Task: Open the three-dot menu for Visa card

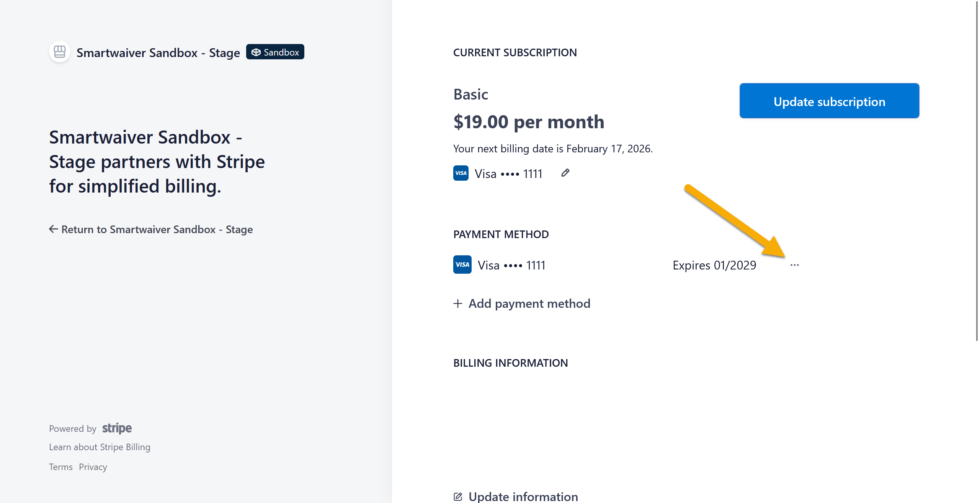Action: pyautogui.click(x=795, y=265)
